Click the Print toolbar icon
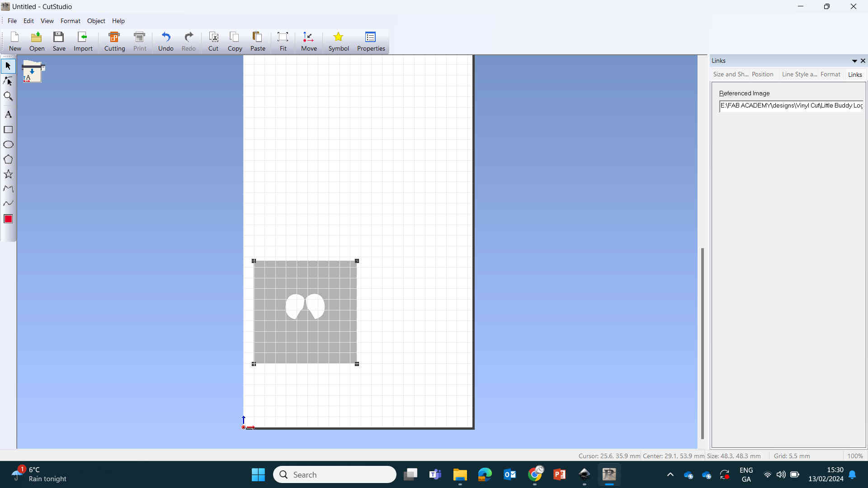Screen dimensions: 868x488 coord(140,42)
